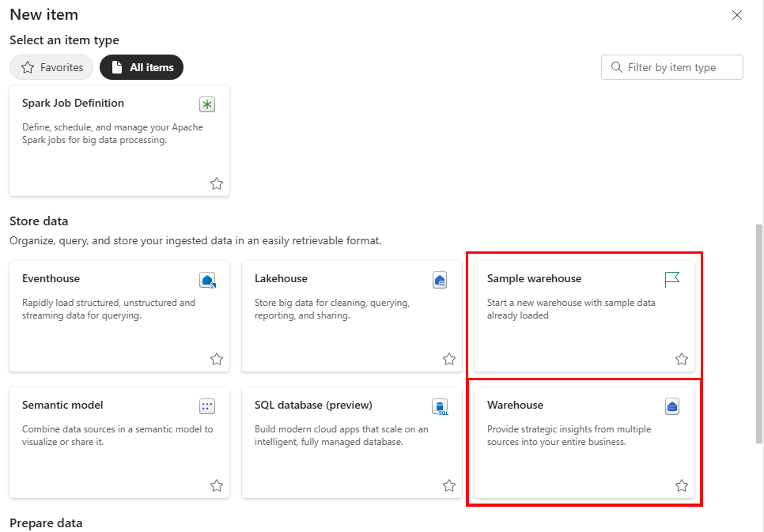Favorite the Spark Job Definition card star
The width and height of the screenshot is (764, 532).
(x=217, y=183)
